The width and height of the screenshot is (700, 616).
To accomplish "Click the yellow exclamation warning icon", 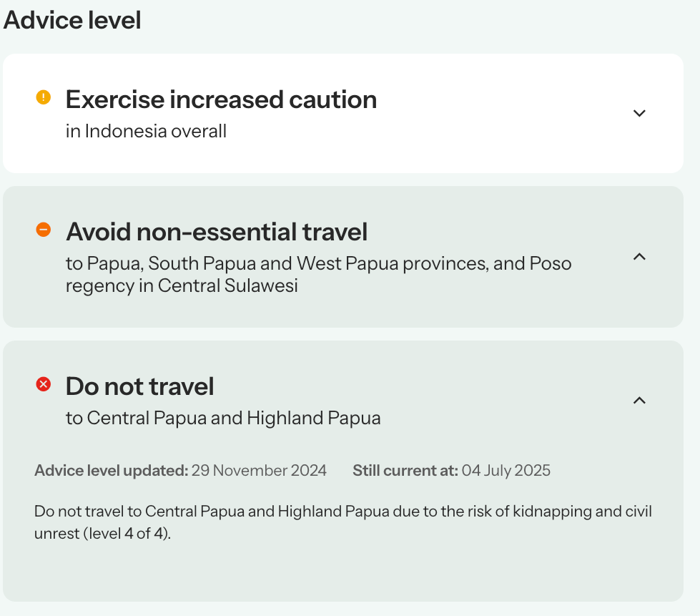I will [x=44, y=97].
